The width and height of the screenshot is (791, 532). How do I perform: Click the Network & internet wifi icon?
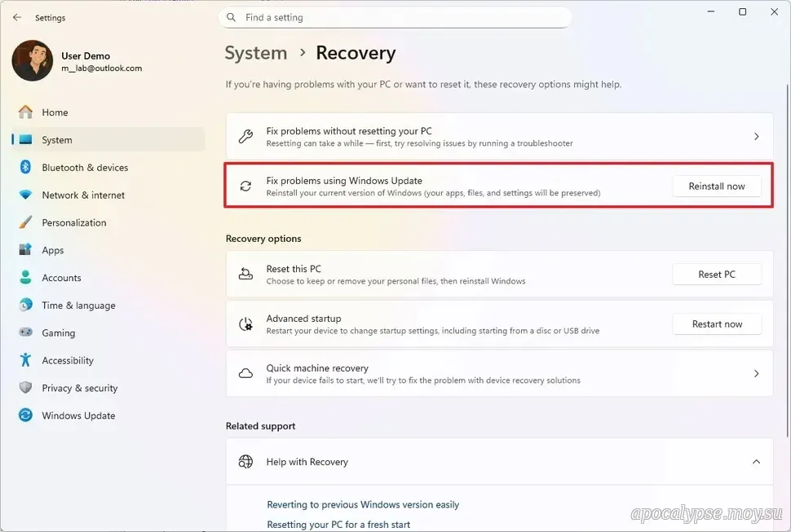[25, 196]
